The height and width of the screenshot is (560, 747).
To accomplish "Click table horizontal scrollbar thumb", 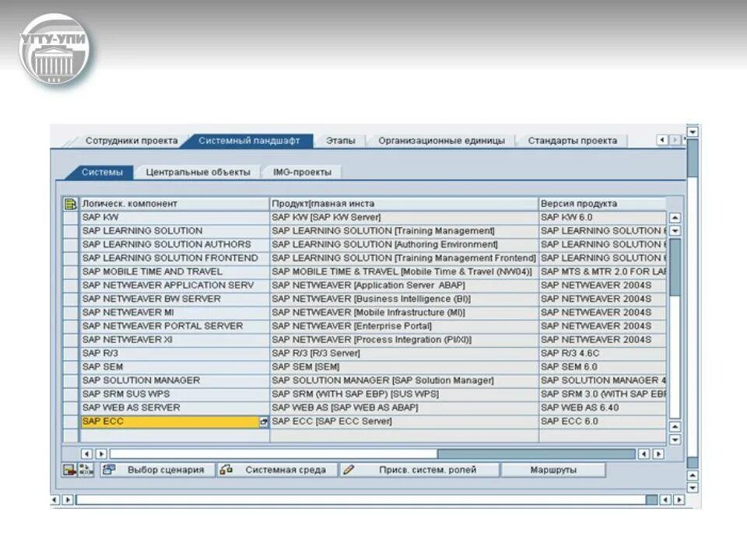I will tap(536, 453).
